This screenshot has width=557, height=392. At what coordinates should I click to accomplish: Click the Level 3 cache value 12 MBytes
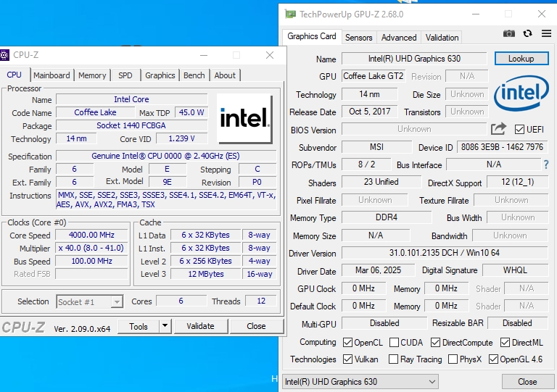[x=206, y=274]
